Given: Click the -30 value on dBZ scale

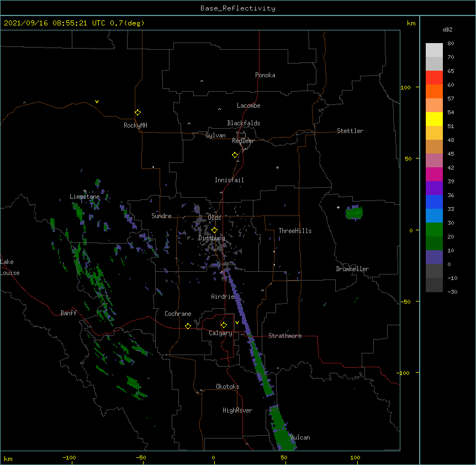Looking at the screenshot, I should (x=452, y=292).
